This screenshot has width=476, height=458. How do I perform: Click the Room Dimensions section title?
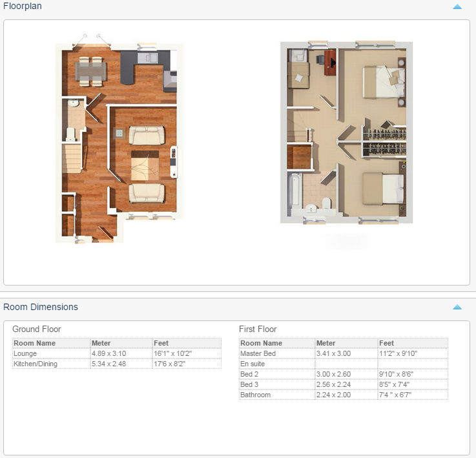[41, 307]
